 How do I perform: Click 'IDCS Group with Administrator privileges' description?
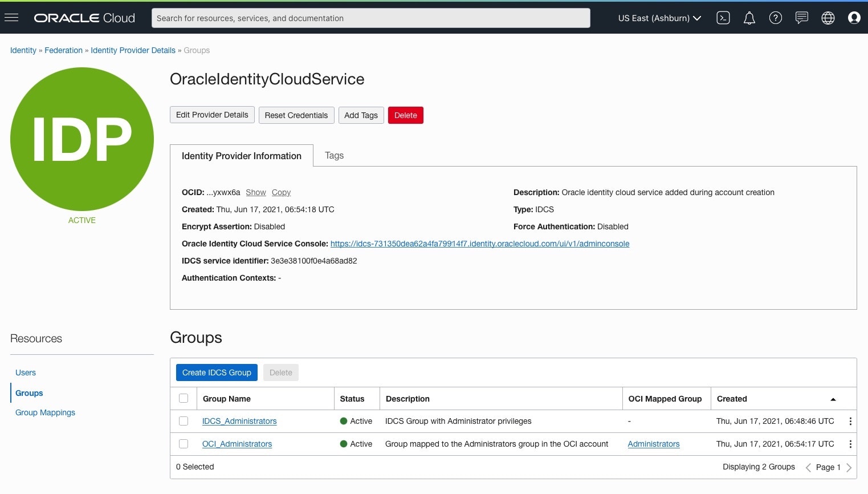[458, 421]
